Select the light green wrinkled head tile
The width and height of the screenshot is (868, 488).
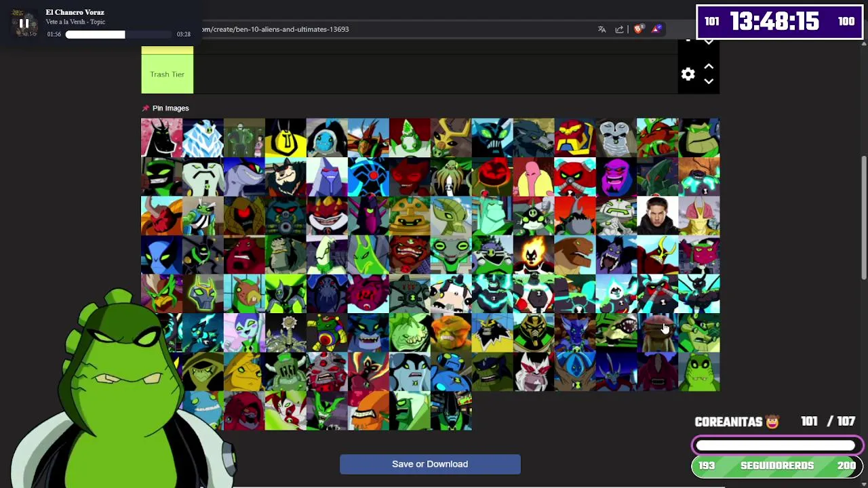410,333
